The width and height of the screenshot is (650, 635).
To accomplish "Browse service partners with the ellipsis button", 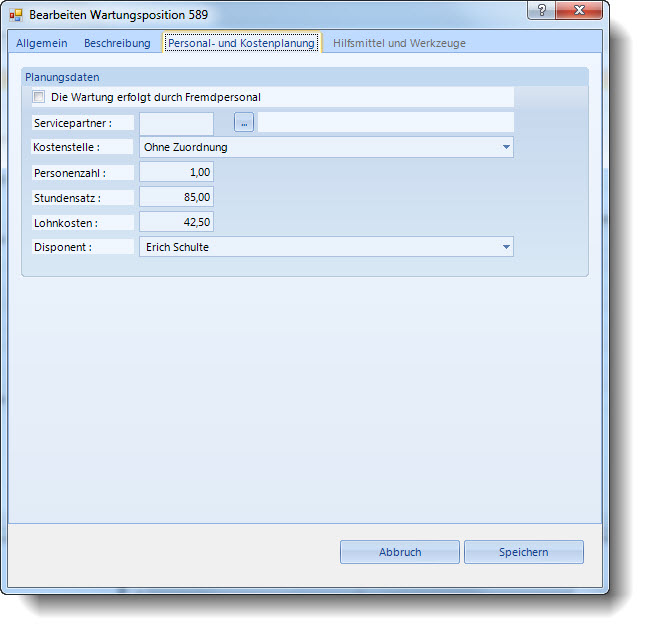I will coord(245,122).
